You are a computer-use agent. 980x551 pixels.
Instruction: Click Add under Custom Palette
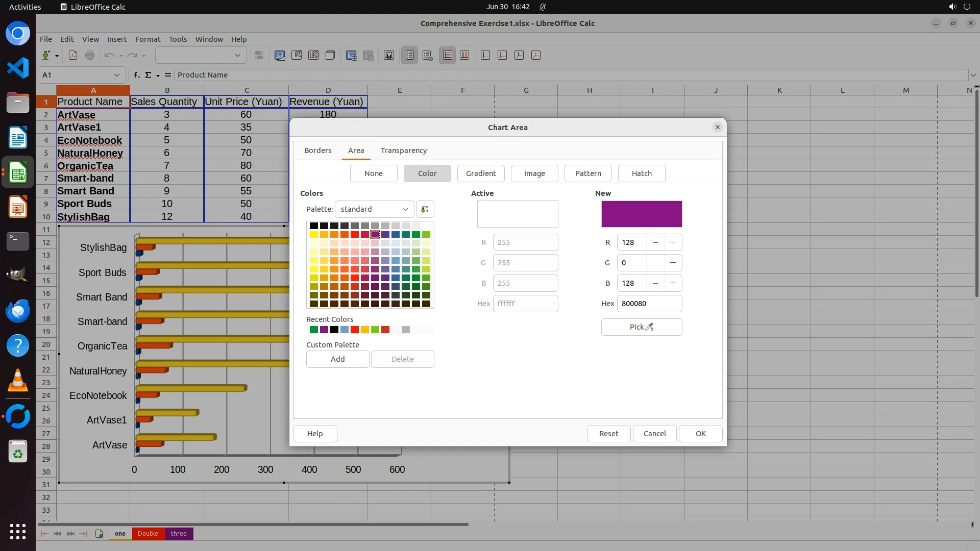(337, 359)
